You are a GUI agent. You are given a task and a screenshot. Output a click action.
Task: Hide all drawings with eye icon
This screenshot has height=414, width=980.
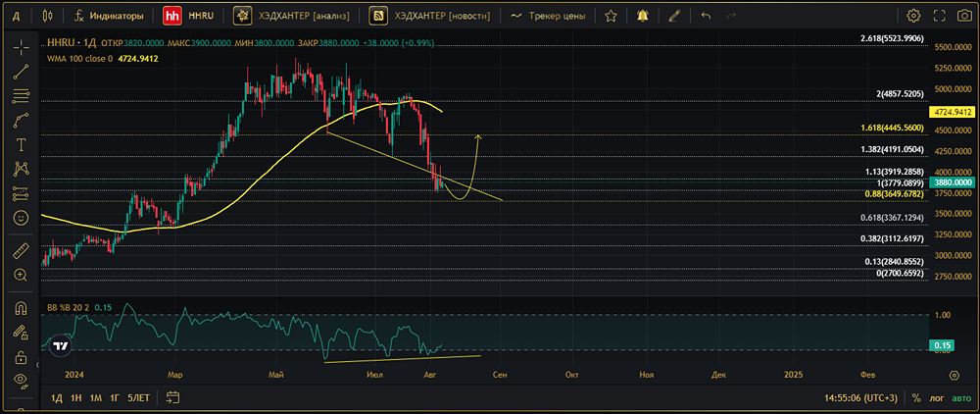[21, 381]
